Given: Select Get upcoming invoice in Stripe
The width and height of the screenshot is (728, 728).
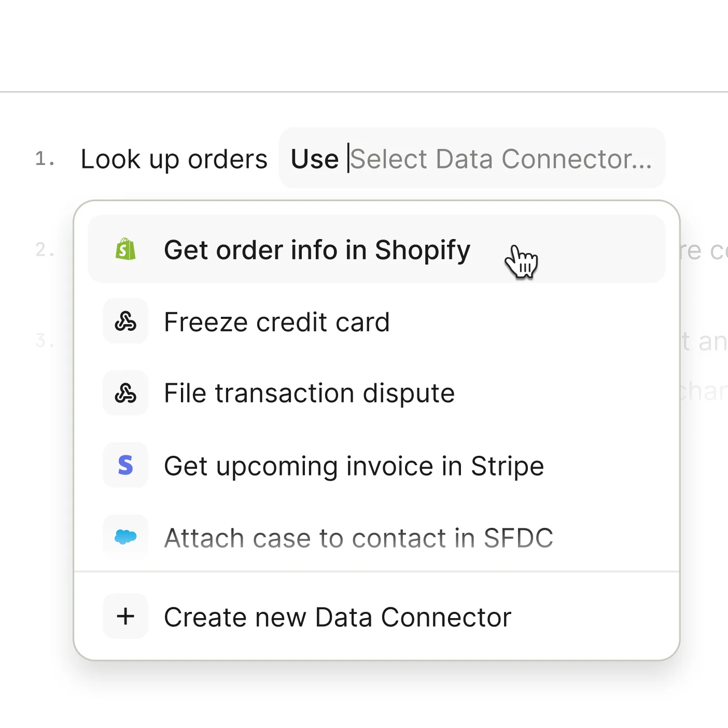Looking at the screenshot, I should 353,465.
